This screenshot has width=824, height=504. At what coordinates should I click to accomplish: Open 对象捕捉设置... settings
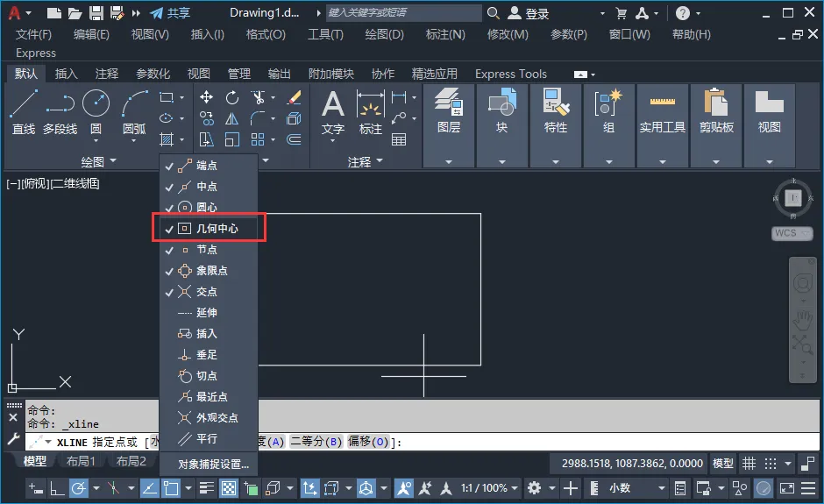tap(213, 464)
